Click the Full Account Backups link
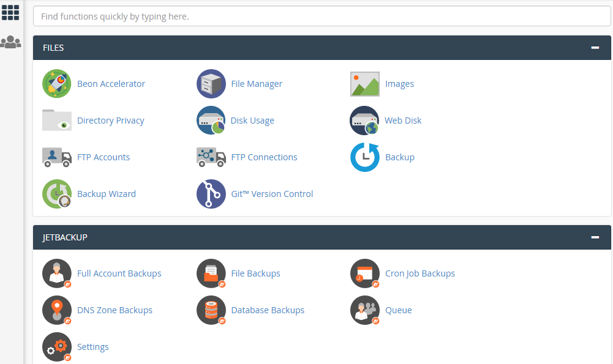Image resolution: width=613 pixels, height=364 pixels. point(119,273)
